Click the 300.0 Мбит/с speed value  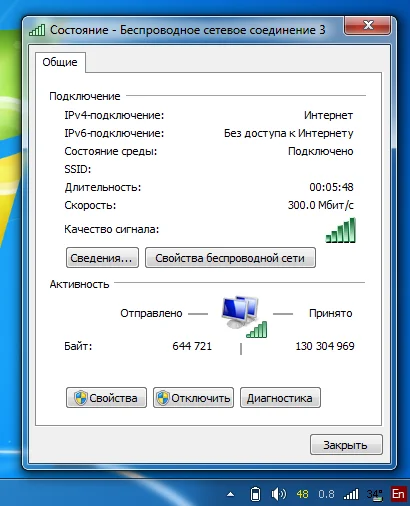[x=321, y=205]
